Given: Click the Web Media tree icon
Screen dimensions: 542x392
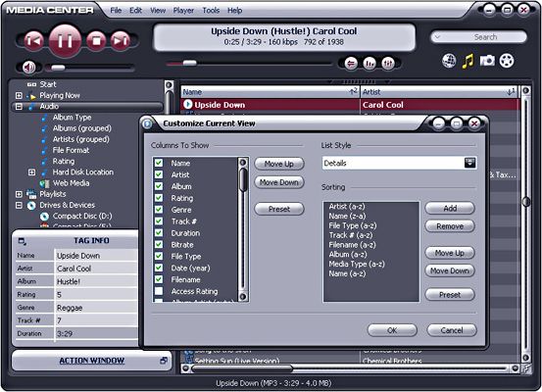Looking at the screenshot, I should [44, 183].
